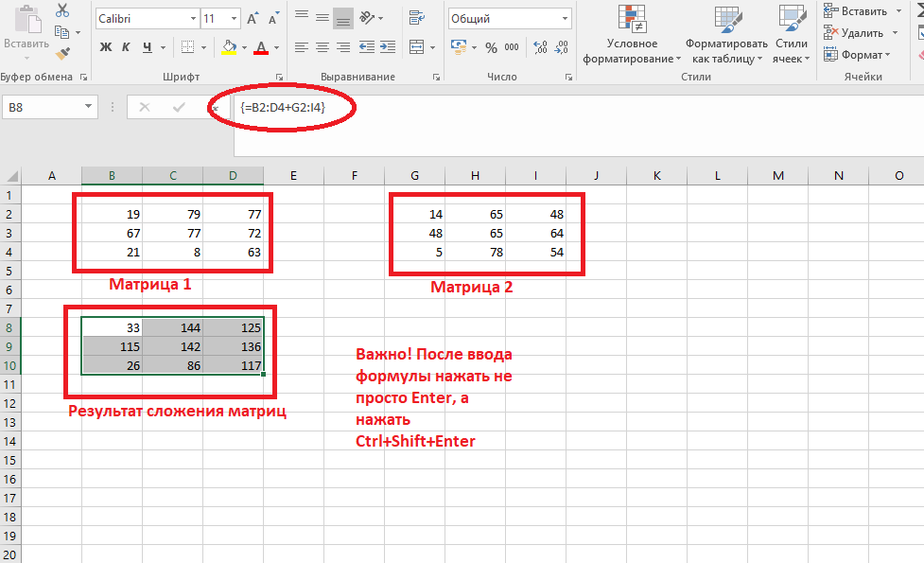This screenshot has height=563, width=924.
Task: Open the Формат cells menu
Action: pos(857,55)
